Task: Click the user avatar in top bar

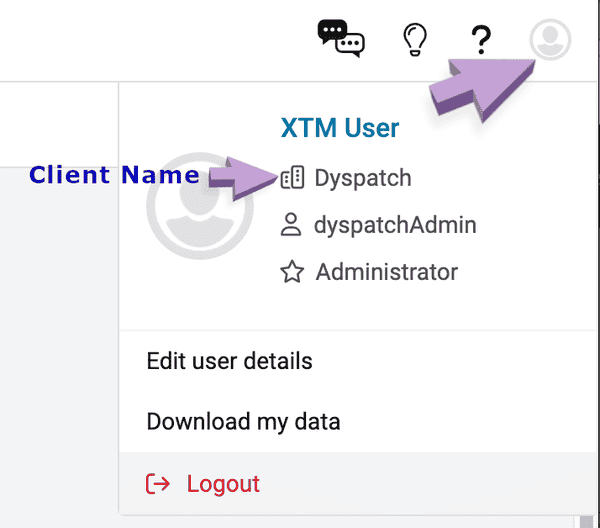Action: pos(550,39)
